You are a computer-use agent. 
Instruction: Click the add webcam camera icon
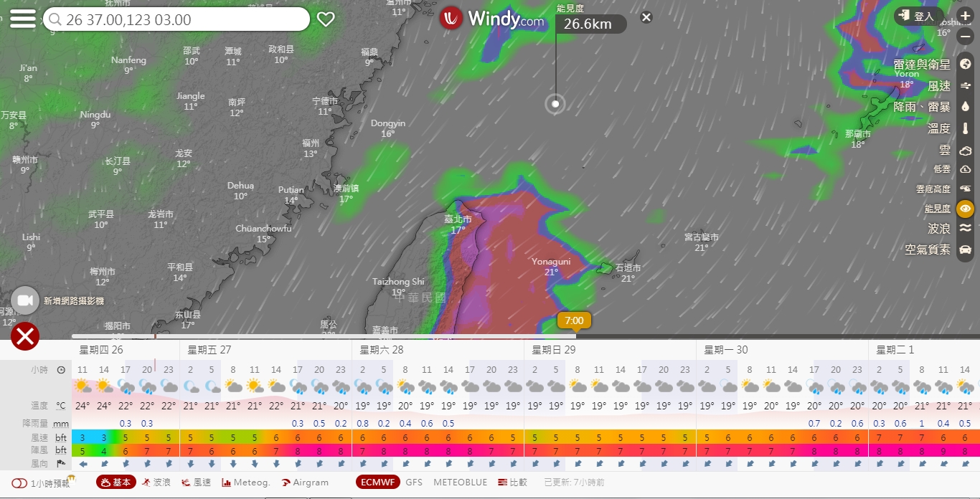tap(25, 300)
